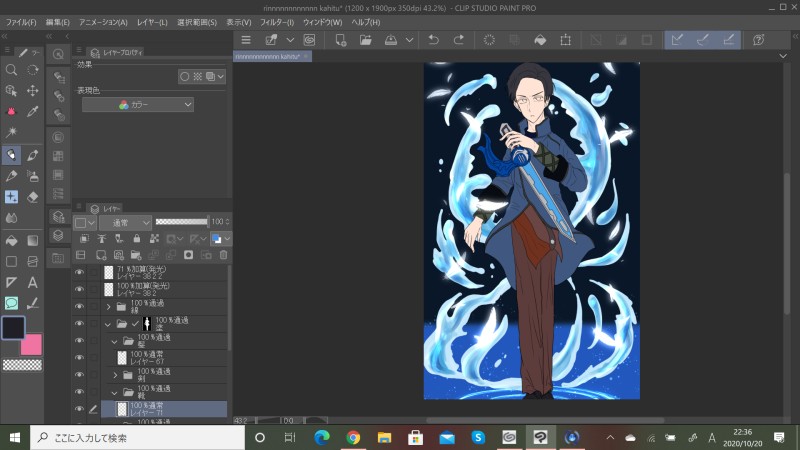Toggle visibility of レイヤー 38 2 layer
This screenshot has height=450, width=800.
(x=79, y=289)
